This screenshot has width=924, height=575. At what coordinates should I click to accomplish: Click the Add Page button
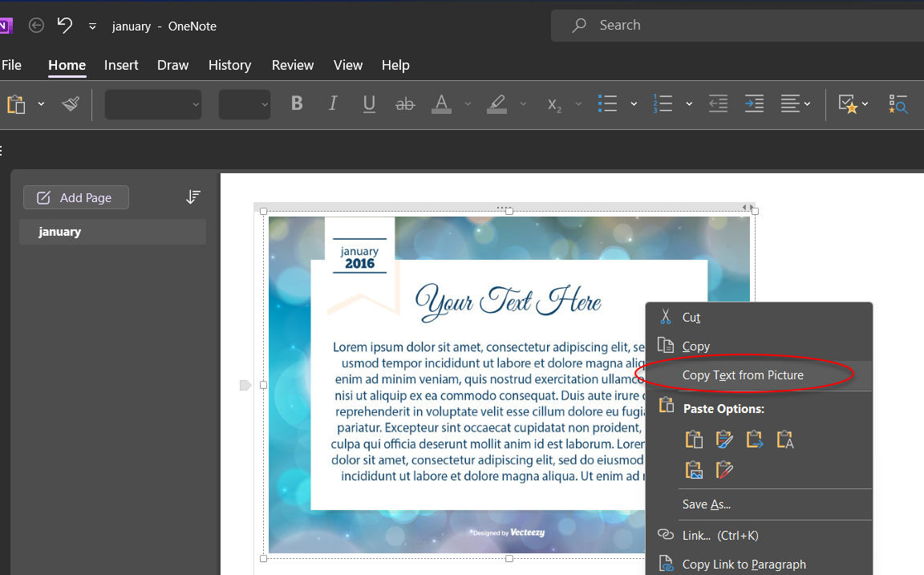[x=76, y=197]
